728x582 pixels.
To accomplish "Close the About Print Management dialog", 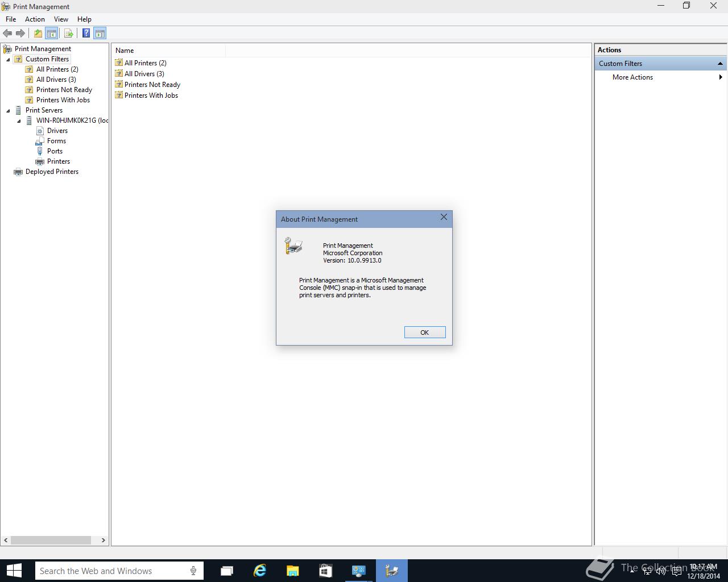I will click(444, 217).
